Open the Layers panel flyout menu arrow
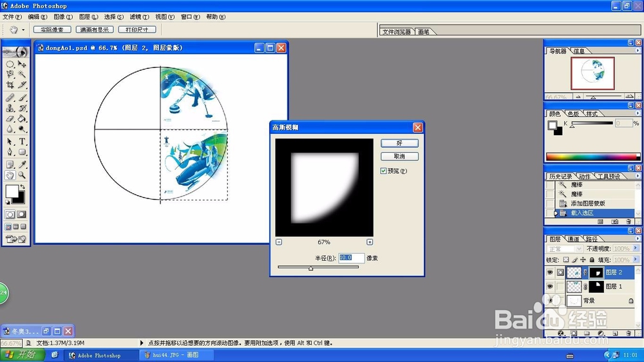The image size is (644, 362). click(x=638, y=239)
